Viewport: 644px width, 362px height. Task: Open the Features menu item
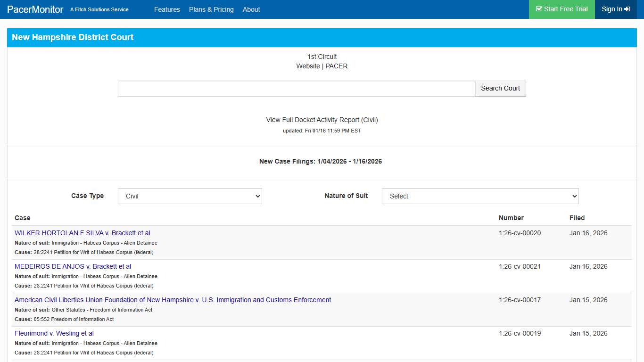pyautogui.click(x=167, y=9)
